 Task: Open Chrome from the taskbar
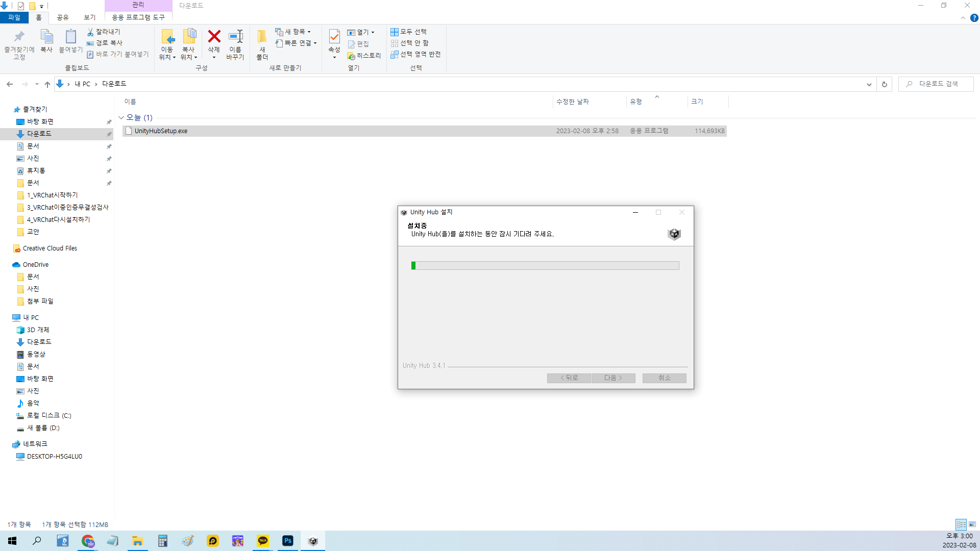[88, 541]
